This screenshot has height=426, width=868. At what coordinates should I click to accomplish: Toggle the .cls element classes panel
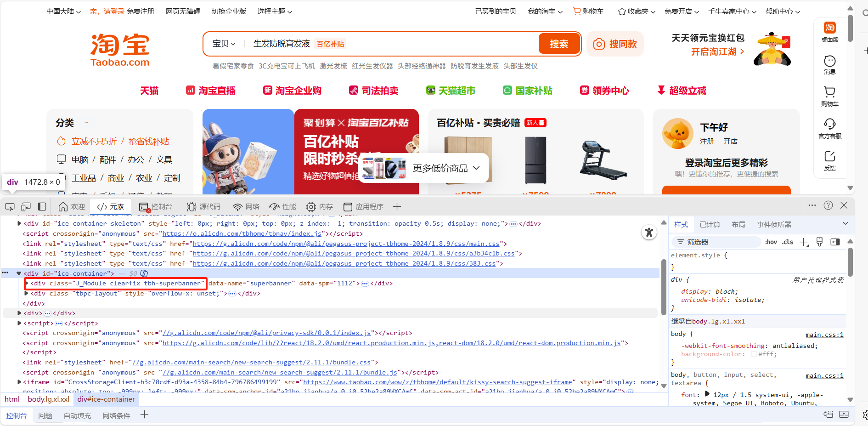[x=788, y=242]
